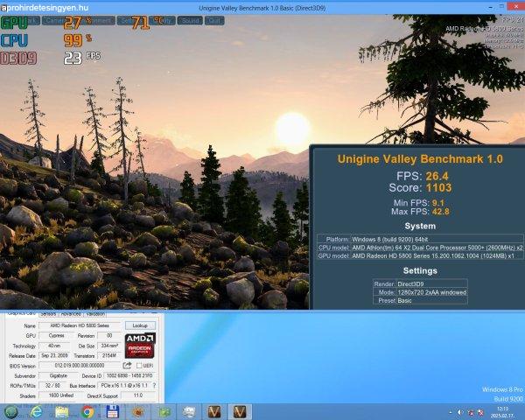This screenshot has width=525, height=420.
Task: Click the GPU-Z BIOS export share icon
Action: tap(127, 365)
